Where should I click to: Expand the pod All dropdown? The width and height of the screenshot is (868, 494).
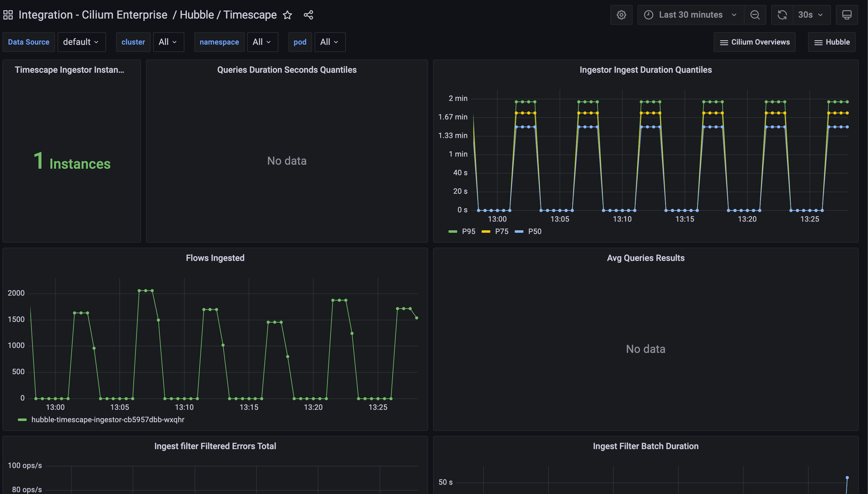(329, 42)
